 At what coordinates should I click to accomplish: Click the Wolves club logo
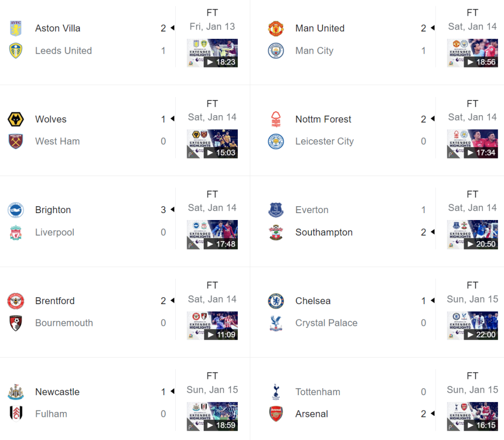click(x=16, y=119)
